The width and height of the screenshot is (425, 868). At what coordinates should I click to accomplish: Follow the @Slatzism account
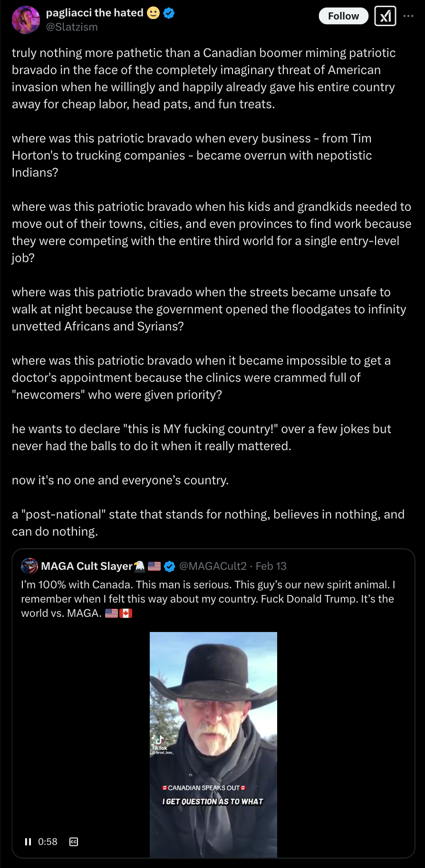343,16
